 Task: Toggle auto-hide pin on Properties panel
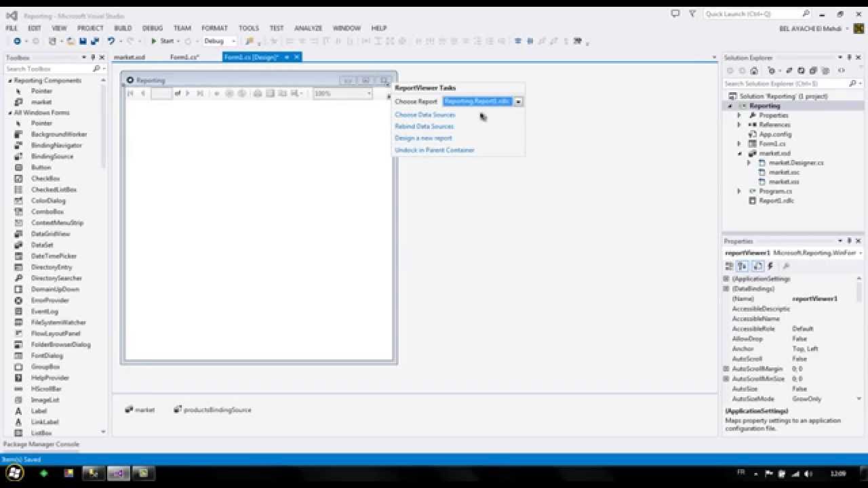849,241
